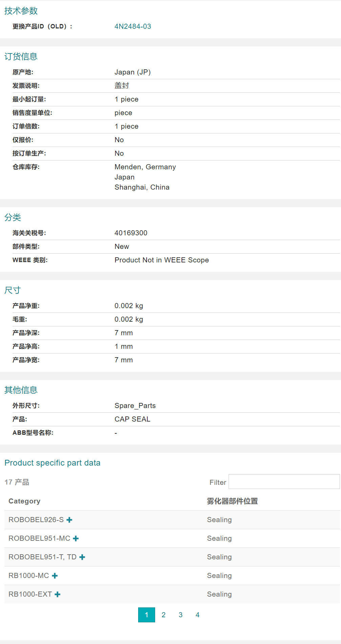Image resolution: width=341 pixels, height=644 pixels.
Task: Click the Filter input box
Action: pos(284,481)
